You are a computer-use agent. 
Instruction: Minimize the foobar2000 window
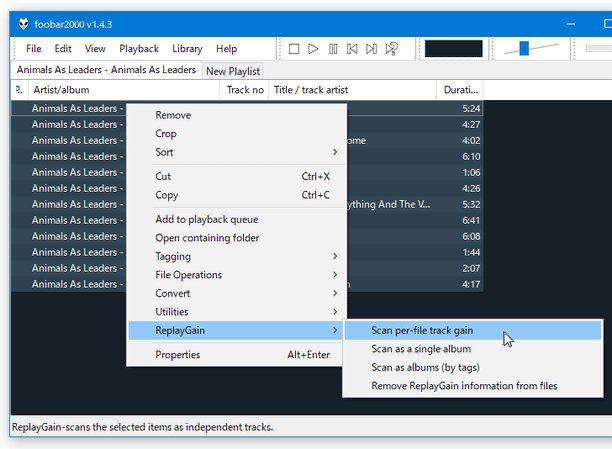(571, 24)
